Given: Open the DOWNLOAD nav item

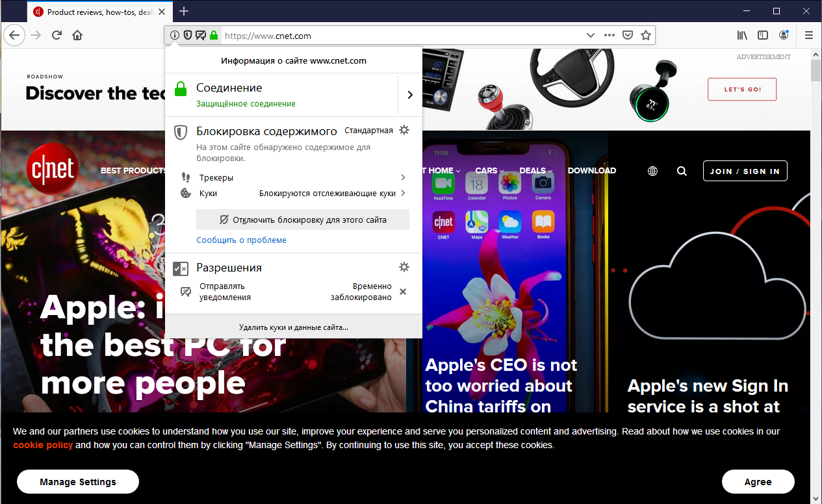Looking at the screenshot, I should [592, 171].
